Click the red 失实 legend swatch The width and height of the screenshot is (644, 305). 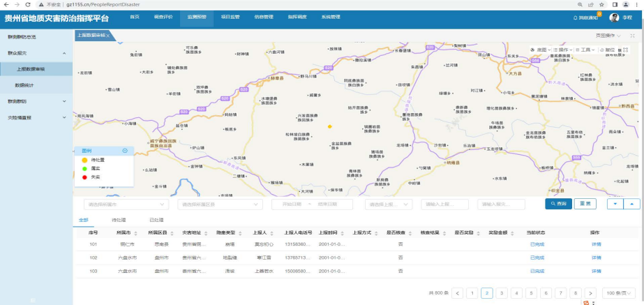[84, 177]
